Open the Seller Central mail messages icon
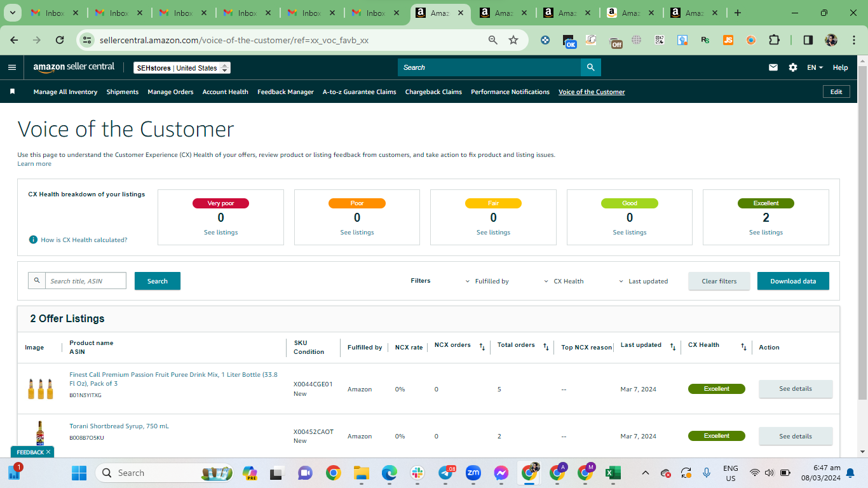Viewport: 868px width, 488px height. pyautogui.click(x=773, y=67)
